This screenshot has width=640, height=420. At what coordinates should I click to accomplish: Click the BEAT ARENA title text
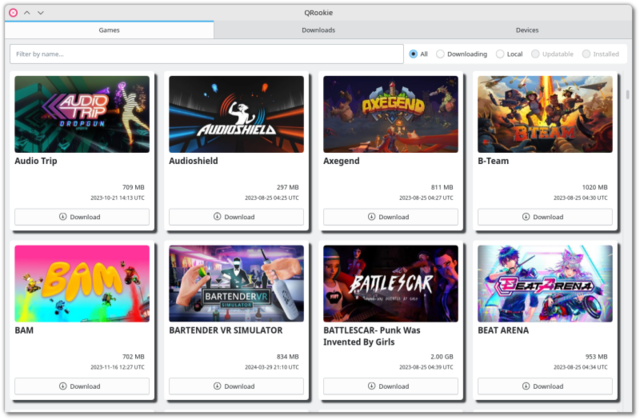coord(503,330)
